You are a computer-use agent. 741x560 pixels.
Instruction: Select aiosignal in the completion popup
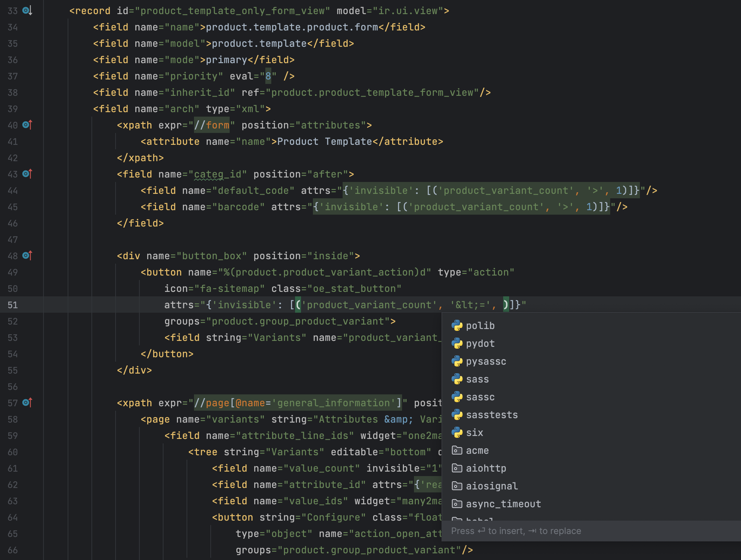[491, 486]
